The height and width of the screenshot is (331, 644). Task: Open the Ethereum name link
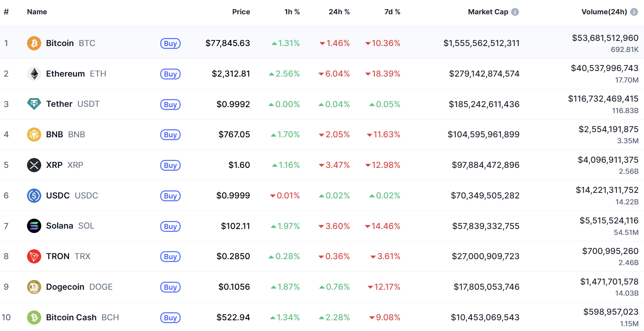[65, 74]
